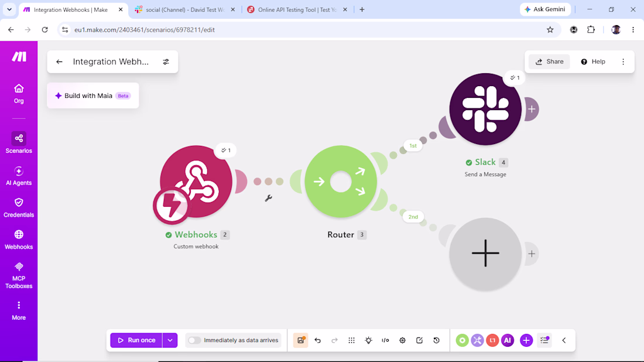This screenshot has height=362, width=644.
Task: Open previous versions history icon
Action: tap(436, 340)
